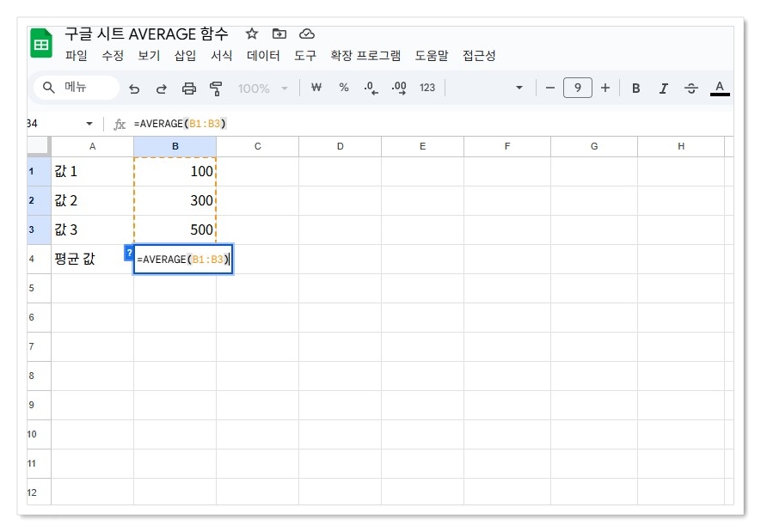Click the 메뉴 search box
Viewport: 761px width, 532px height.
coord(77,88)
